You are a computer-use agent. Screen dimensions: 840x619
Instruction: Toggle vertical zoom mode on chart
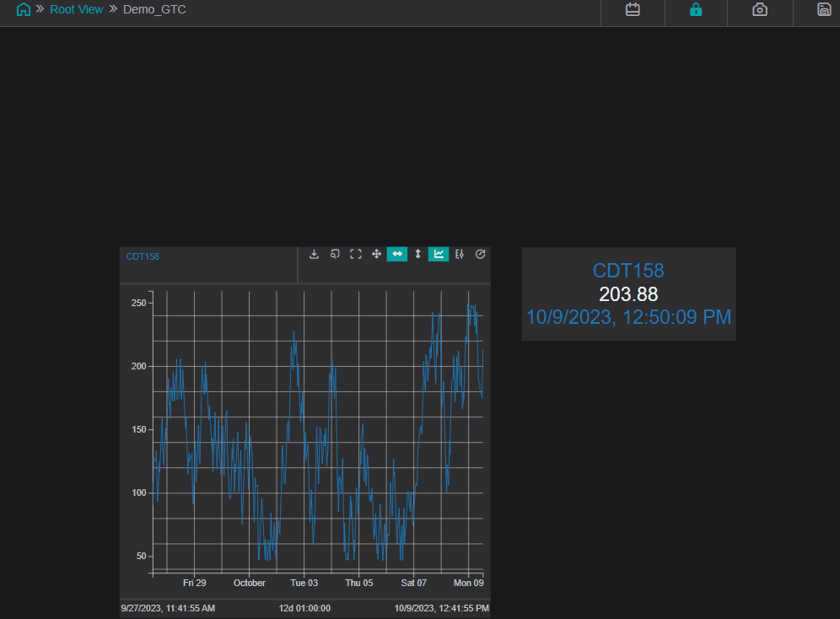click(417, 255)
